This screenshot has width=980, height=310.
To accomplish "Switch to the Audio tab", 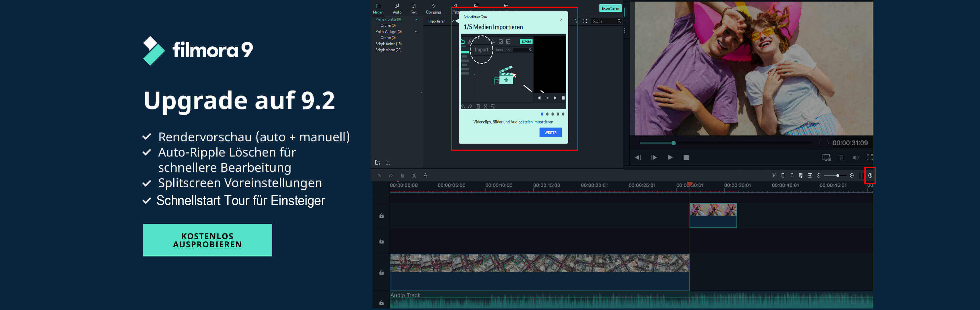I will [x=397, y=9].
